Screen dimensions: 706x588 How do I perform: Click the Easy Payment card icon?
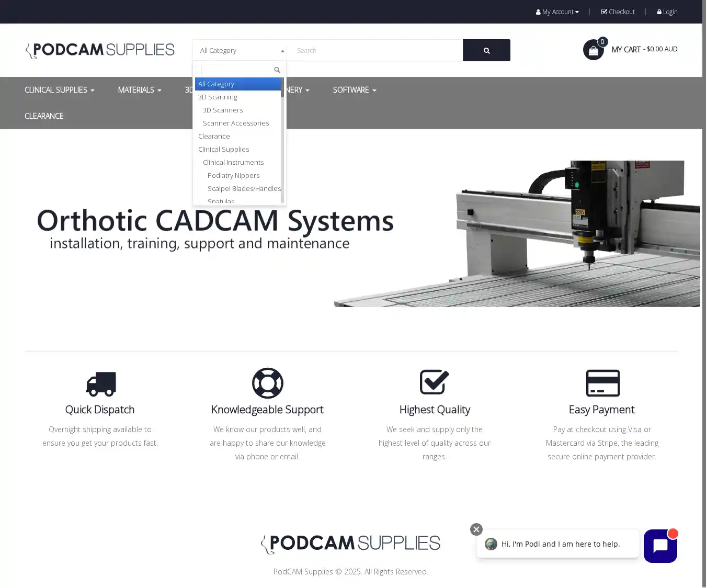tap(602, 383)
